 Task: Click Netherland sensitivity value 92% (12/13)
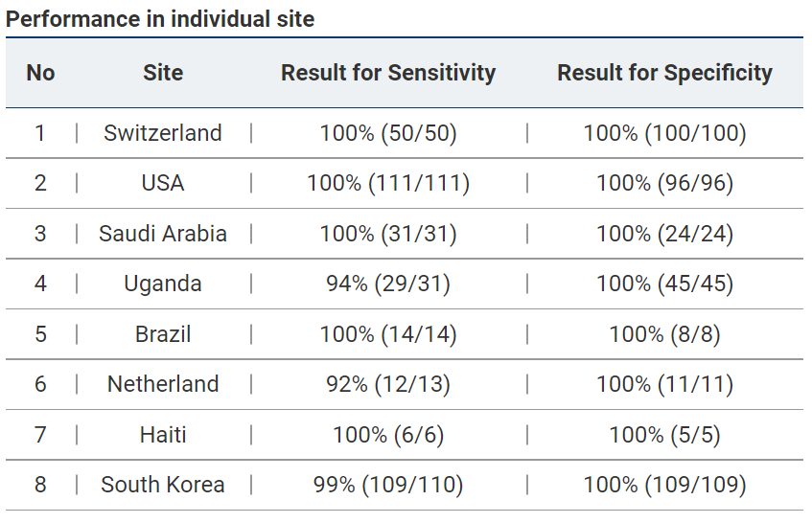pyautogui.click(x=388, y=384)
